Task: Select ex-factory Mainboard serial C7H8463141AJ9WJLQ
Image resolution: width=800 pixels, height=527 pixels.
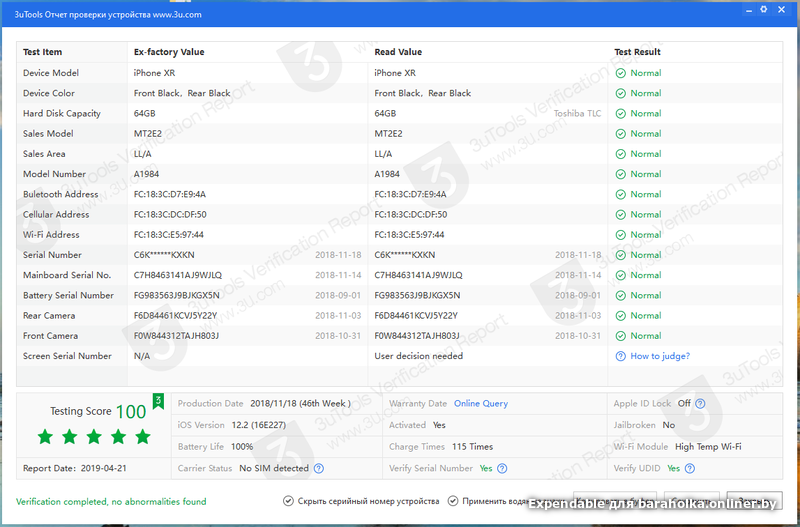Action: [x=178, y=275]
